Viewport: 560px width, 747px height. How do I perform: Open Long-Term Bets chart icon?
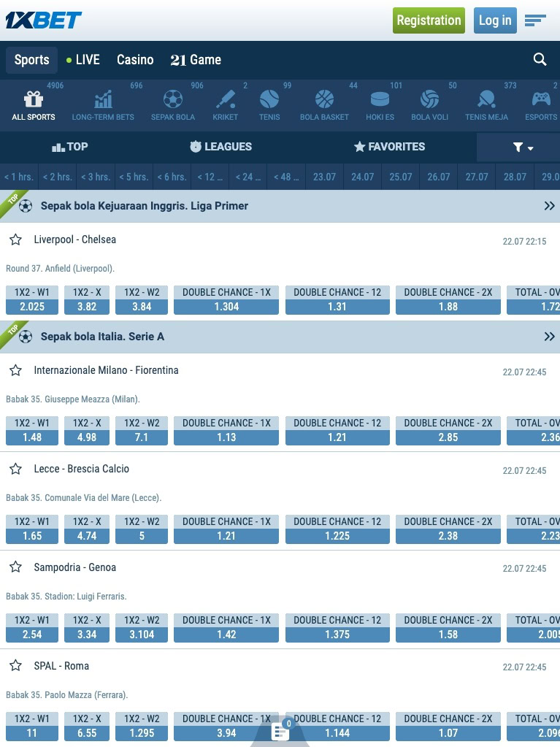click(103, 99)
